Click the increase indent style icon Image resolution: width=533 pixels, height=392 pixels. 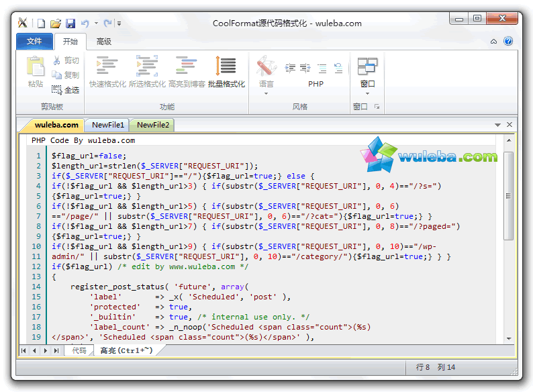pos(305,68)
